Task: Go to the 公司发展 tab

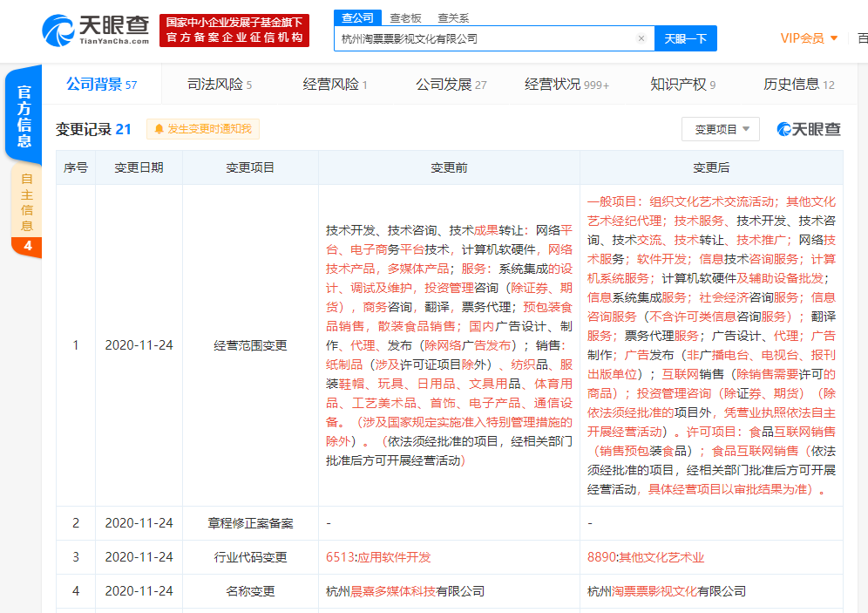Action: (451, 85)
